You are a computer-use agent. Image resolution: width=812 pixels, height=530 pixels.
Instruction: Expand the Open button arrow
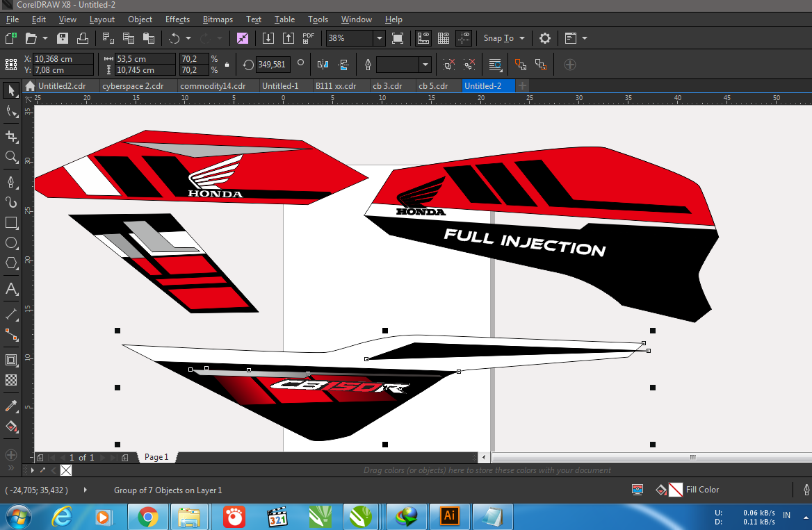point(45,38)
